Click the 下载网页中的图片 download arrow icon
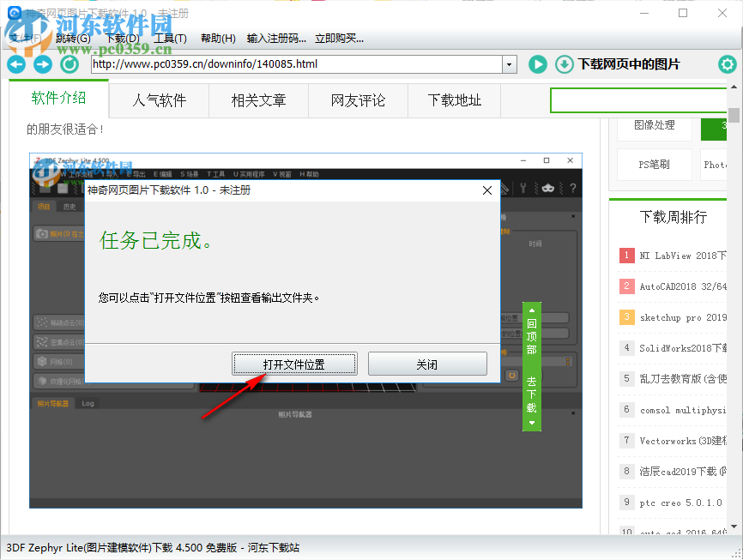This screenshot has height=560, width=743. 565,64
